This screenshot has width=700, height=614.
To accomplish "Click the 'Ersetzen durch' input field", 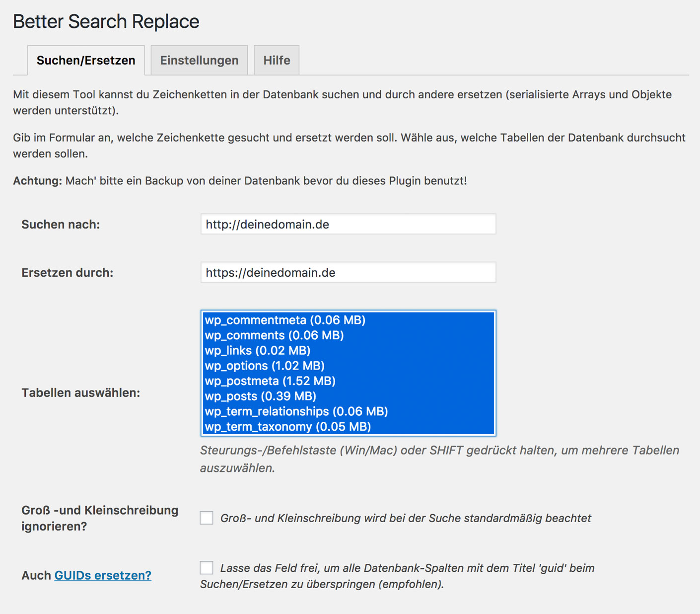I will [348, 272].
